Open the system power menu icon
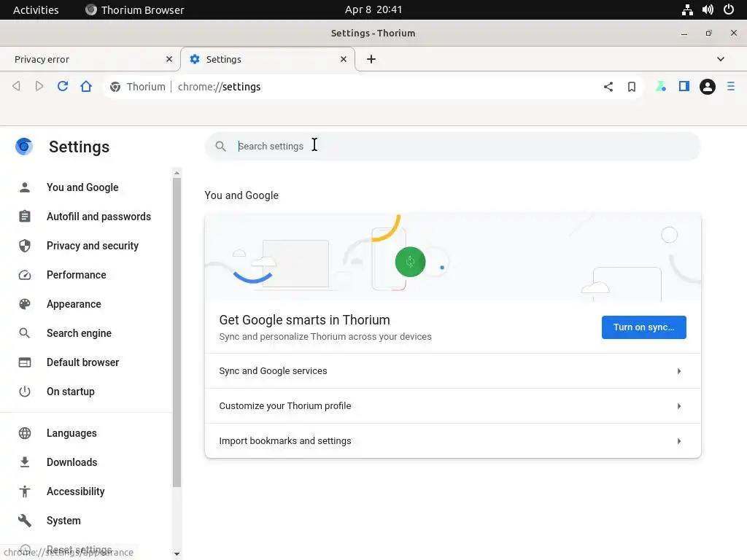The height and width of the screenshot is (560, 747). pos(729,9)
